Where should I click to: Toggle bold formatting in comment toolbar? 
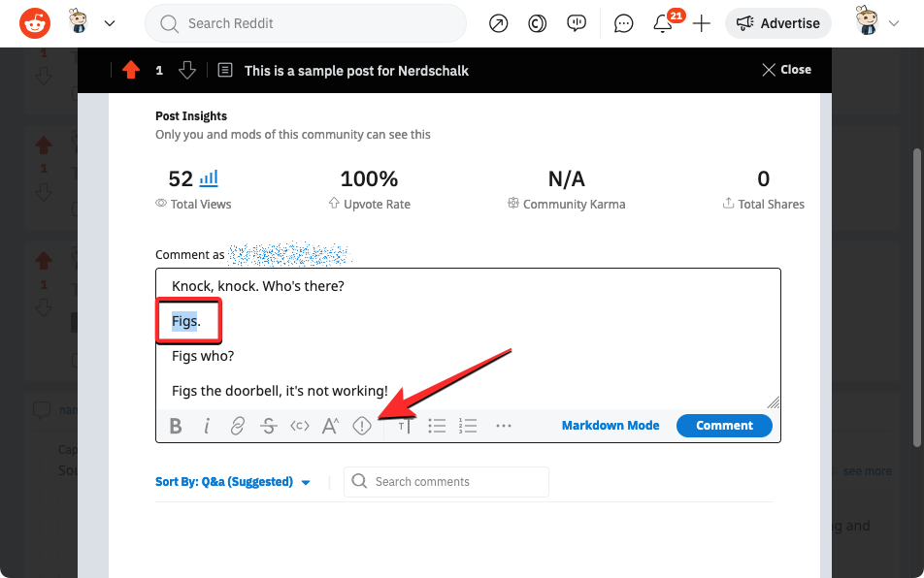pos(176,426)
